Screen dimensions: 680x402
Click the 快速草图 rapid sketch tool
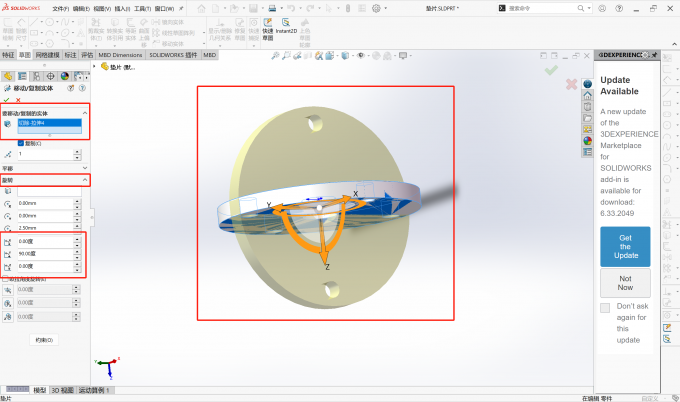[x=268, y=29]
